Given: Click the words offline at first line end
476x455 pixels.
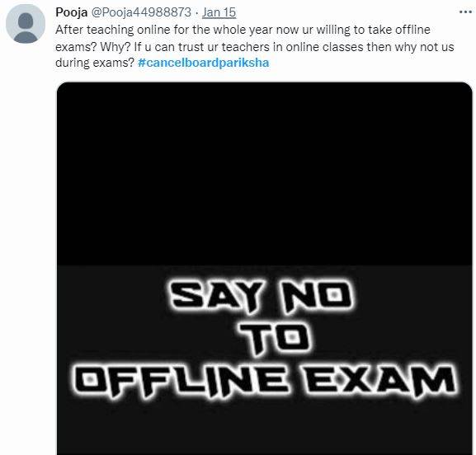Looking at the screenshot, I should point(412,30).
